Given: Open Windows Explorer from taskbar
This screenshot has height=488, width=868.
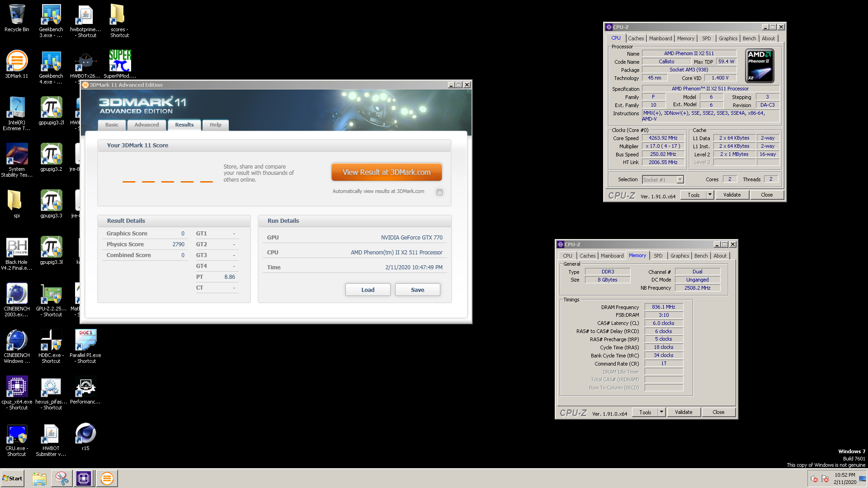Looking at the screenshot, I should pos(39,478).
